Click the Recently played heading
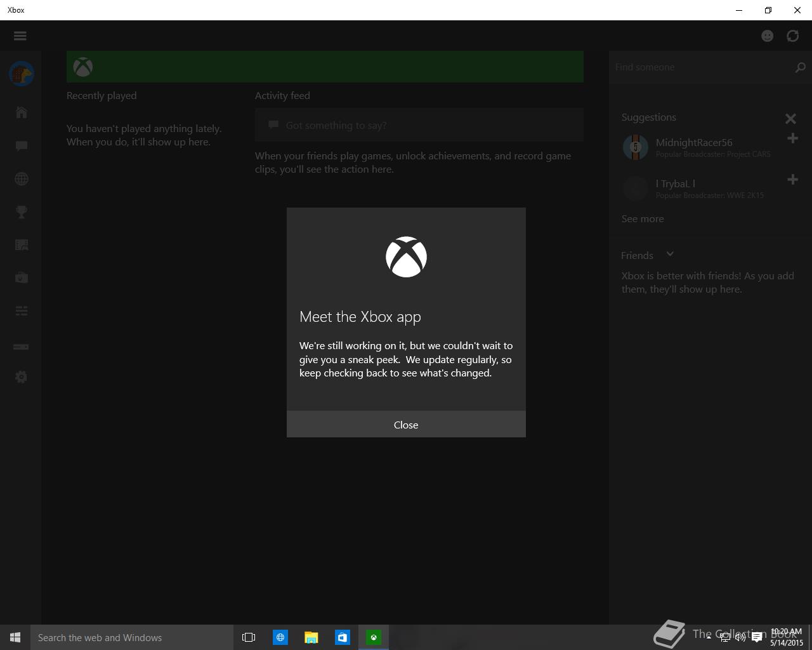This screenshot has width=812, height=650. pyautogui.click(x=101, y=95)
